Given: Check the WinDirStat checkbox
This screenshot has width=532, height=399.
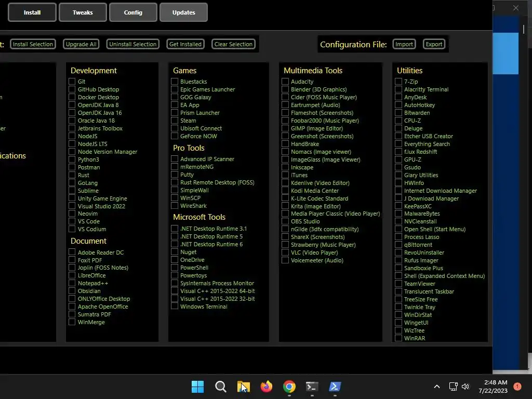Looking at the screenshot, I should (398, 314).
